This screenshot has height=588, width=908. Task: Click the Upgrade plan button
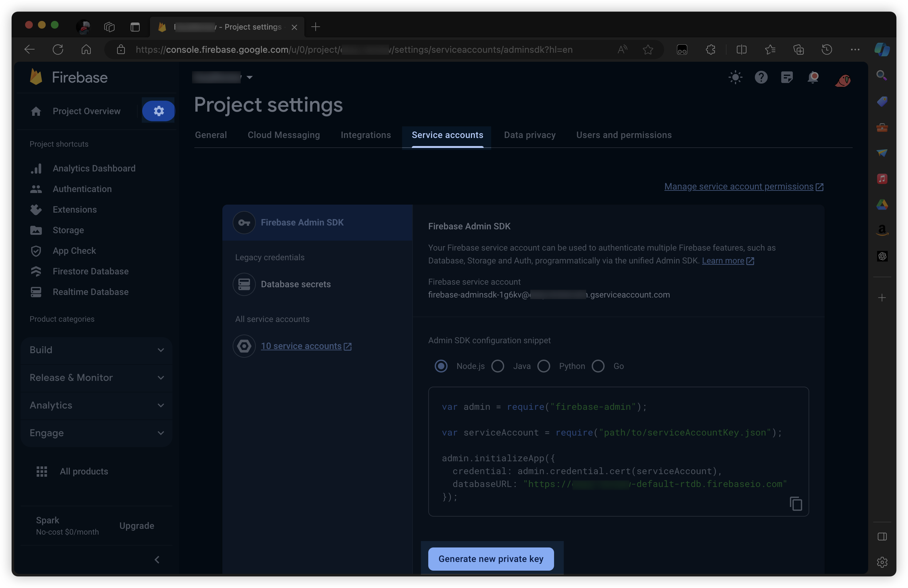(x=136, y=526)
